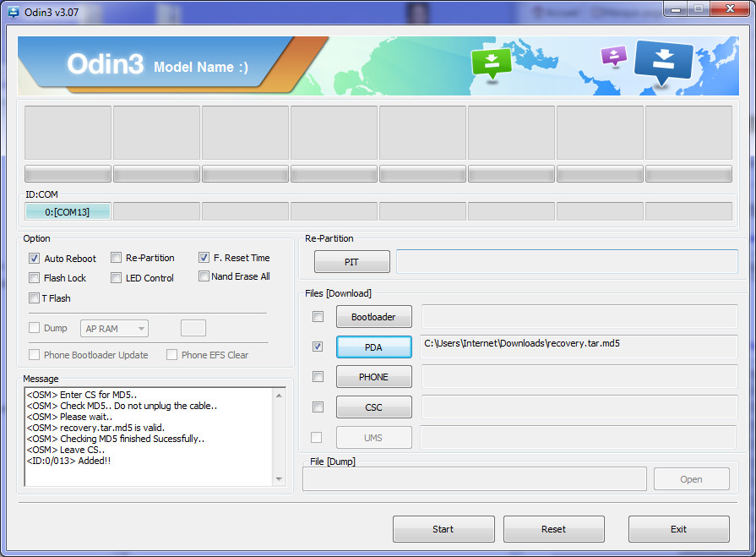Image resolution: width=756 pixels, height=557 pixels.
Task: Close the Odin3 window
Action: pyautogui.click(x=731, y=8)
